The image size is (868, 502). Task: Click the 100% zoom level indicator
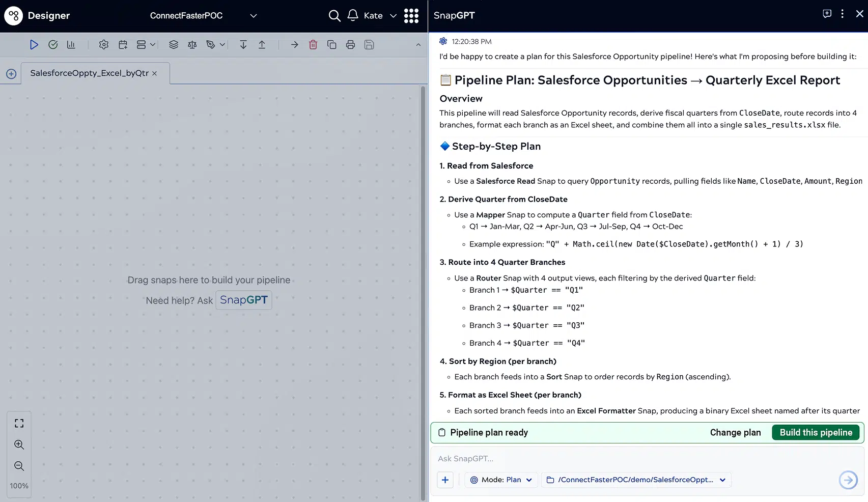click(19, 486)
